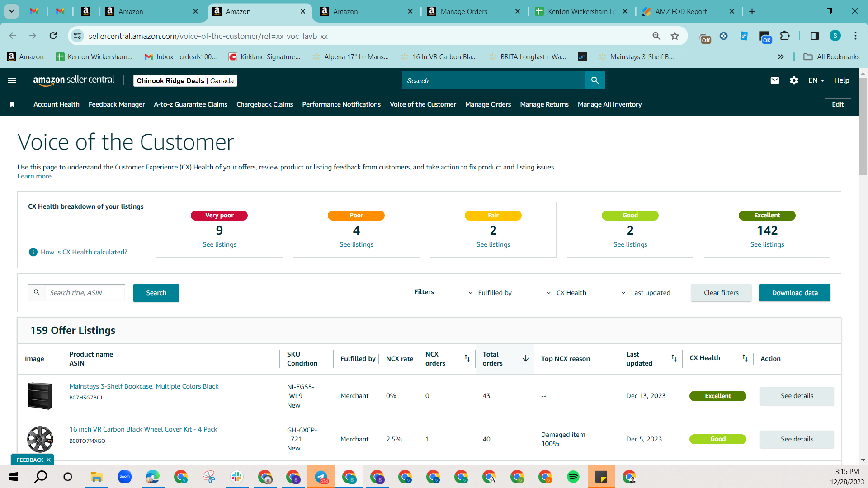Switch to the Kenton Wickersham browser tab

[581, 11]
